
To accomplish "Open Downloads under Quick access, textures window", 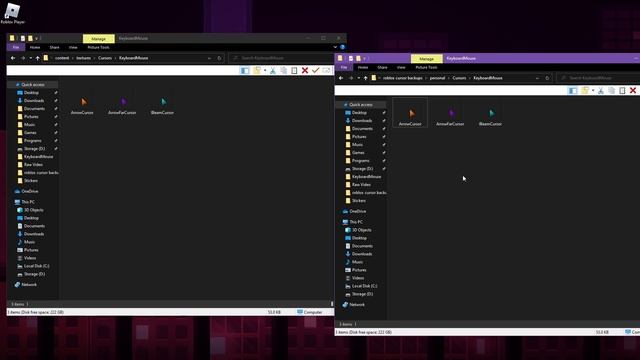I will point(34,101).
